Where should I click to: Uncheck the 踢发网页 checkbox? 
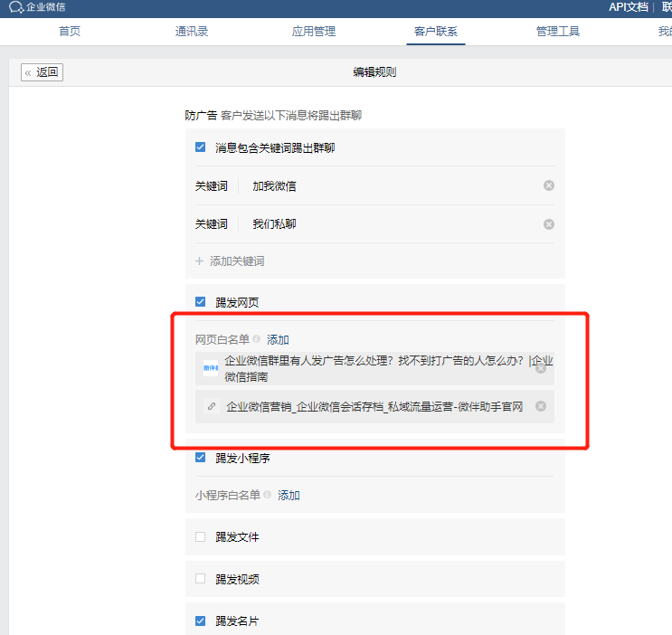(x=200, y=301)
